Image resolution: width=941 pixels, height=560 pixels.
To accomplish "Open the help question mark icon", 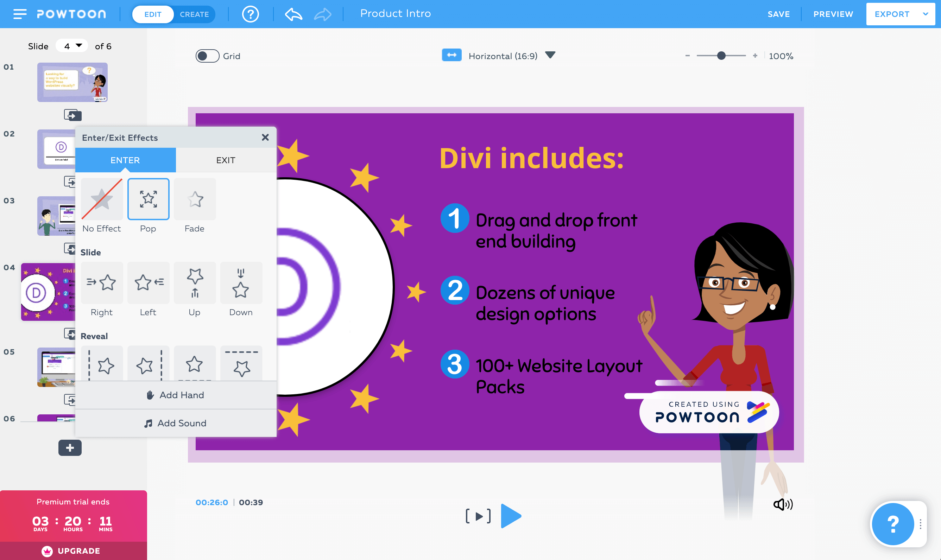I will click(x=250, y=14).
